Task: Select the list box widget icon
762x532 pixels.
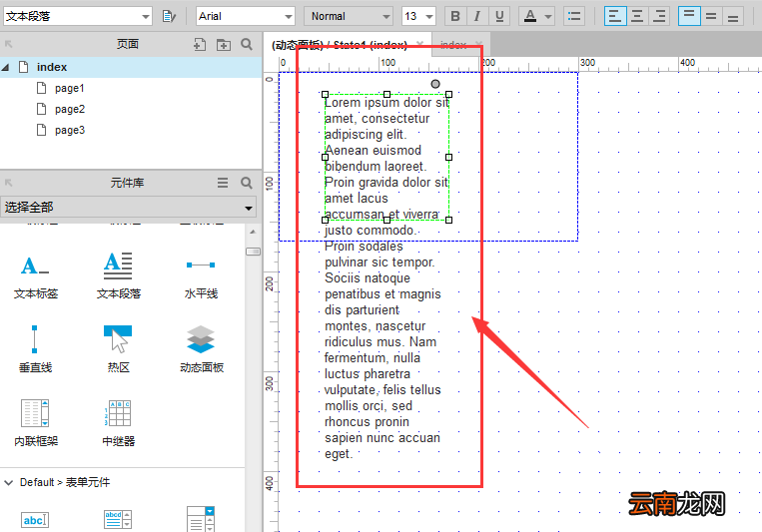Action: [x=200, y=519]
